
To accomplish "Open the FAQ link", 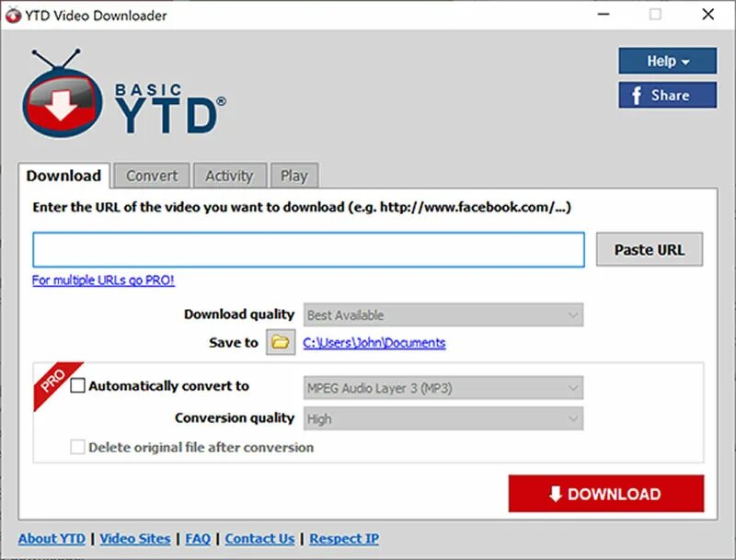I will coord(198,539).
